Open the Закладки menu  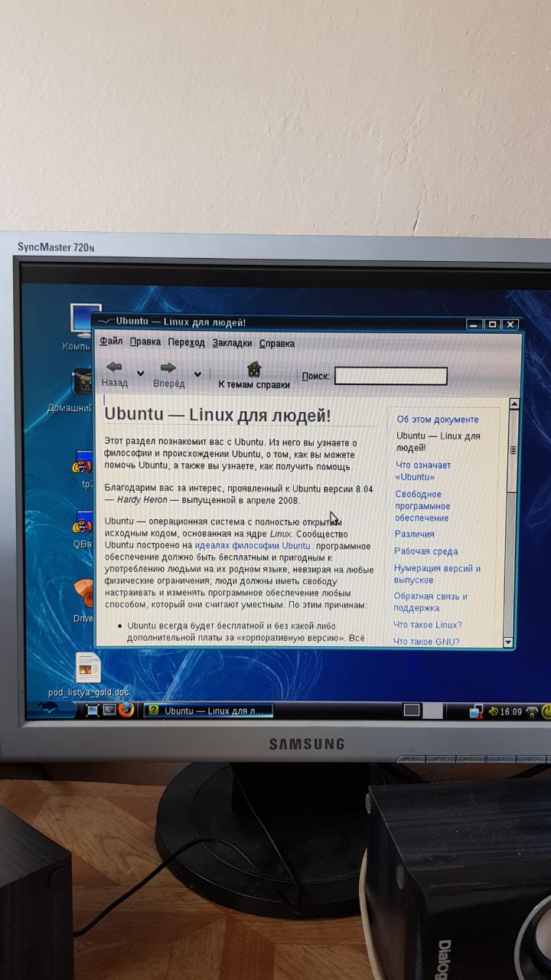tap(233, 343)
